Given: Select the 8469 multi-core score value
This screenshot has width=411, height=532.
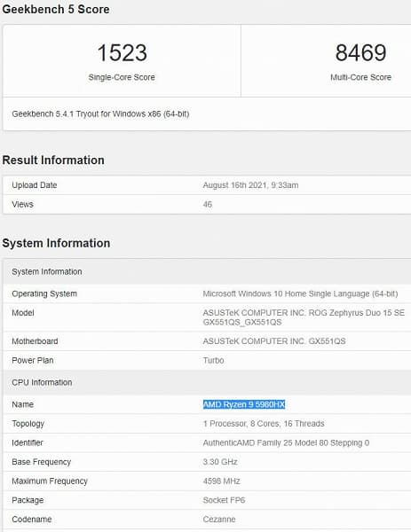Looking at the screenshot, I should (360, 53).
